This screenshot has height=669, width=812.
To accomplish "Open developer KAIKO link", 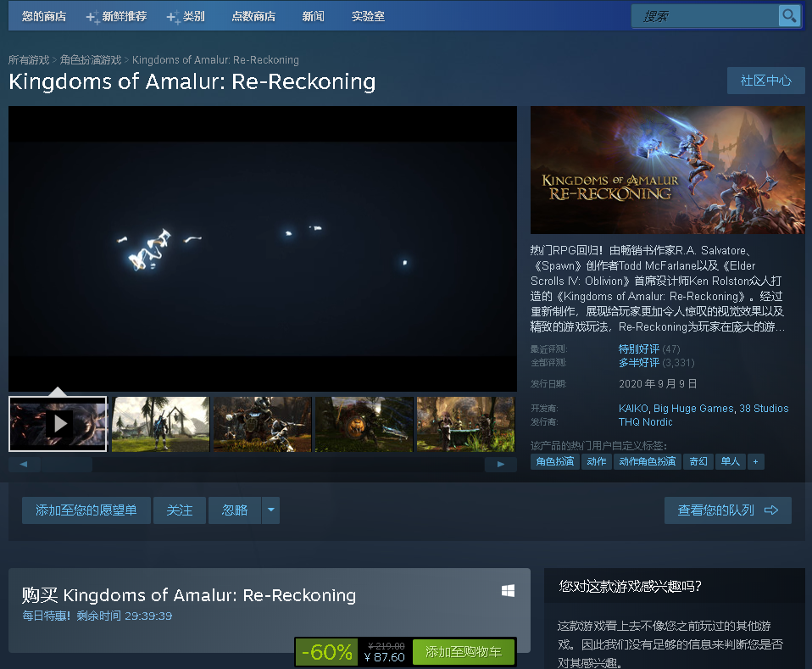I will 633,409.
